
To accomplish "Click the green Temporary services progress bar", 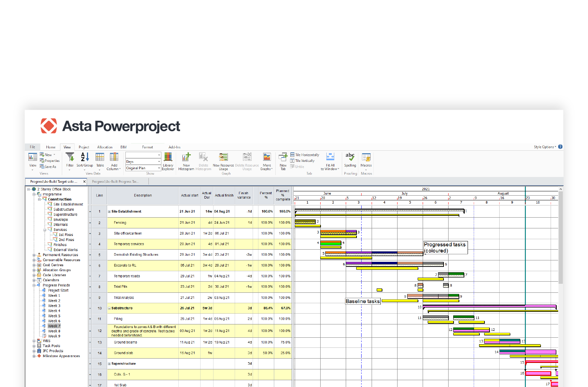I will [331, 243].
